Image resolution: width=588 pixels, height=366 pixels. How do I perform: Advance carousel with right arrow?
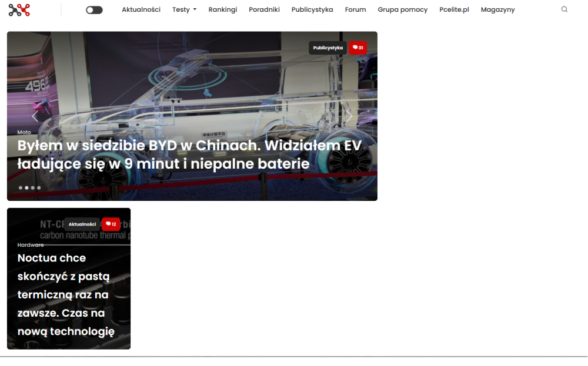click(349, 116)
